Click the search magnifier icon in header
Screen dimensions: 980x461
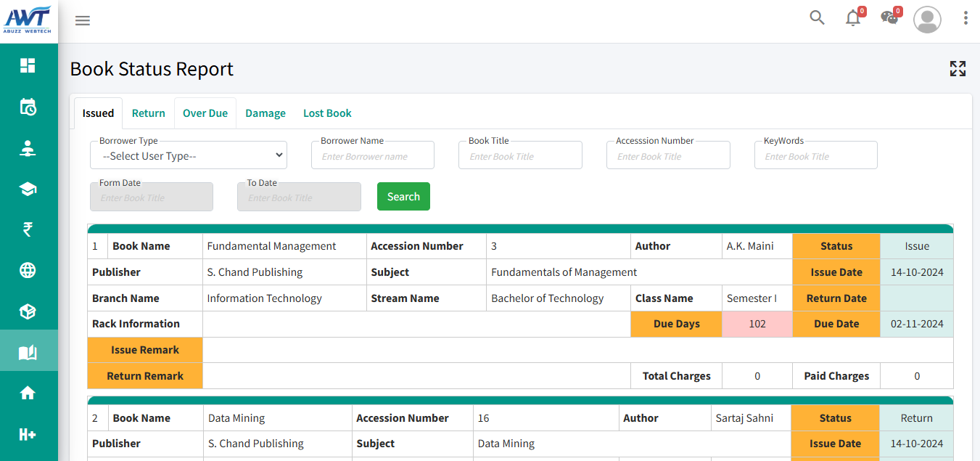pyautogui.click(x=817, y=18)
